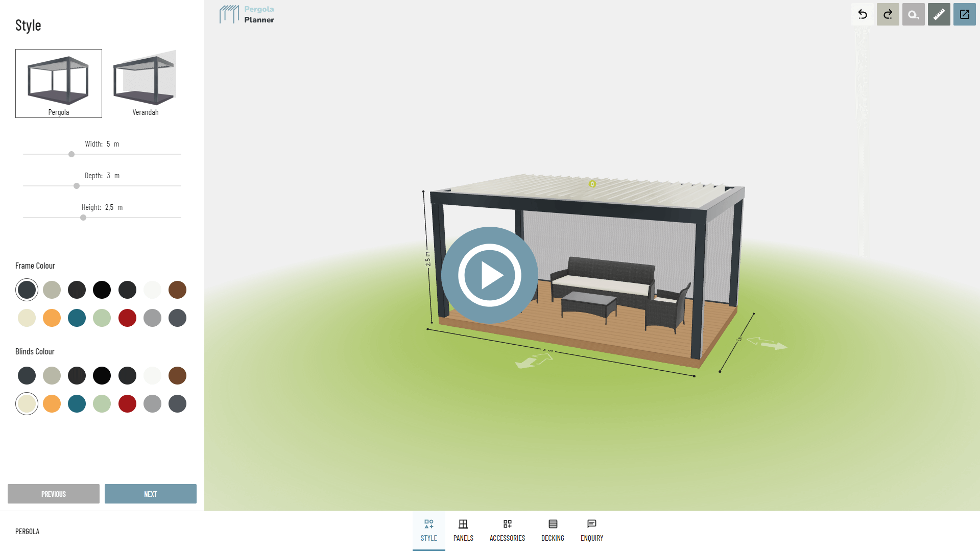Set blinds colour to red
Screen dimensions: 980x551
[127, 404]
